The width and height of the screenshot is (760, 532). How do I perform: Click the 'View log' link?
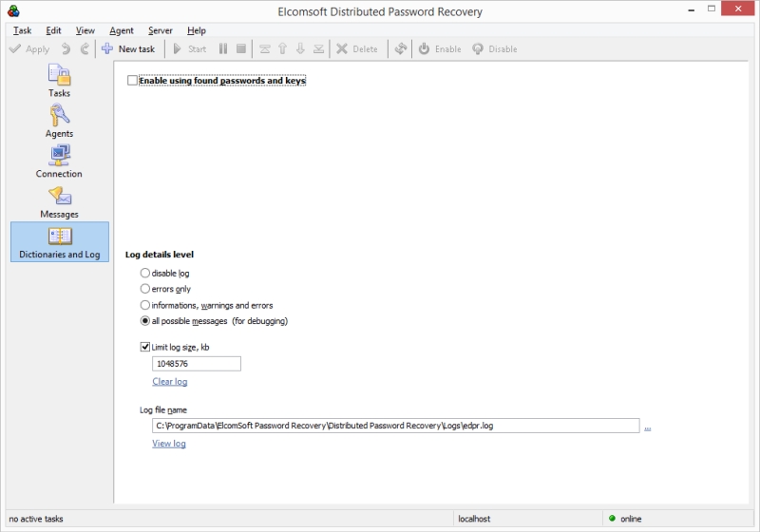(169, 444)
